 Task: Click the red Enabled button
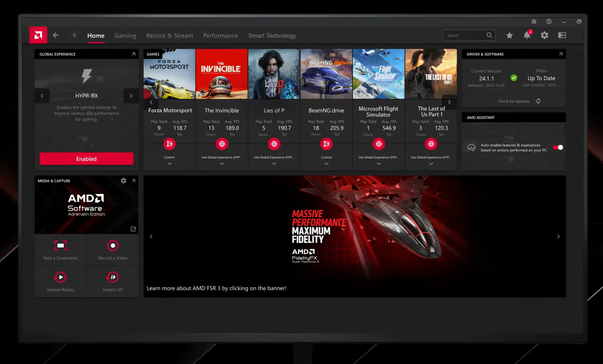click(x=86, y=159)
